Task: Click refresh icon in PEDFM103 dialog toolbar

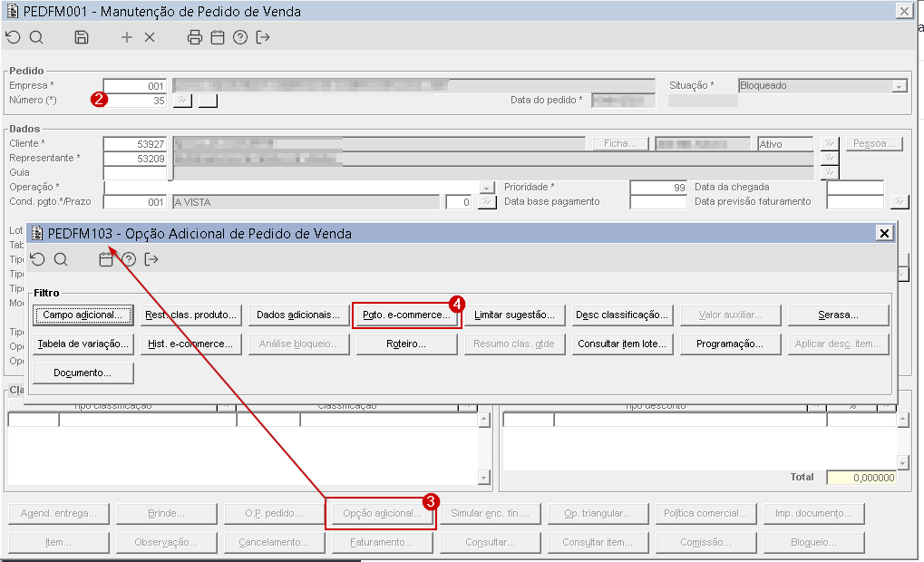Action: tap(38, 260)
